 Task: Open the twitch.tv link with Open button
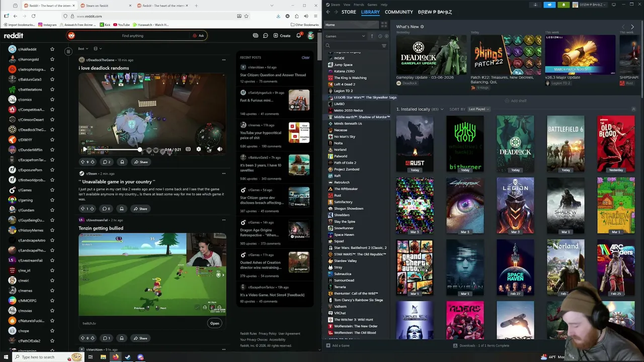click(214, 323)
